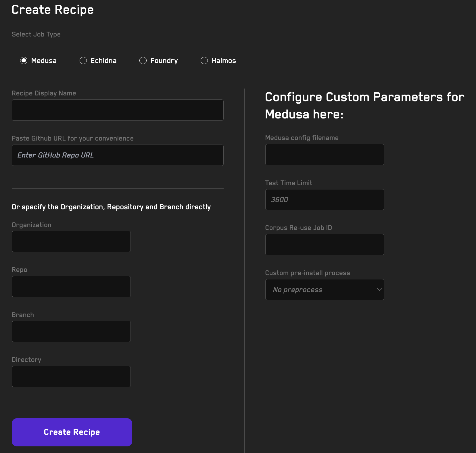Click the Corpus Re-use Job ID label
476x453 pixels.
[298, 228]
